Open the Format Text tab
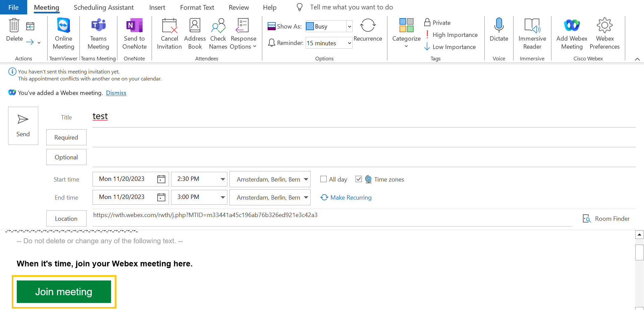644x310 pixels. click(x=197, y=7)
